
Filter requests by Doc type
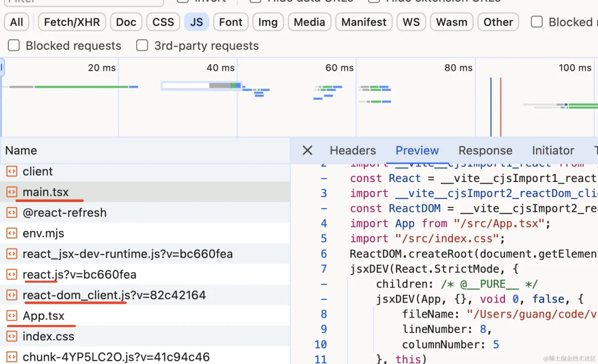[126, 22]
